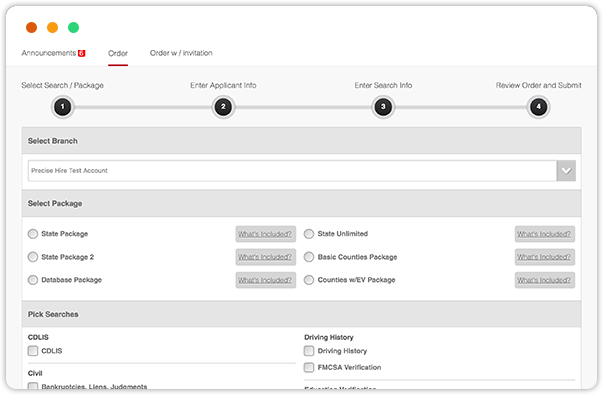
Task: Open What's Included for State Package
Action: [x=265, y=234]
